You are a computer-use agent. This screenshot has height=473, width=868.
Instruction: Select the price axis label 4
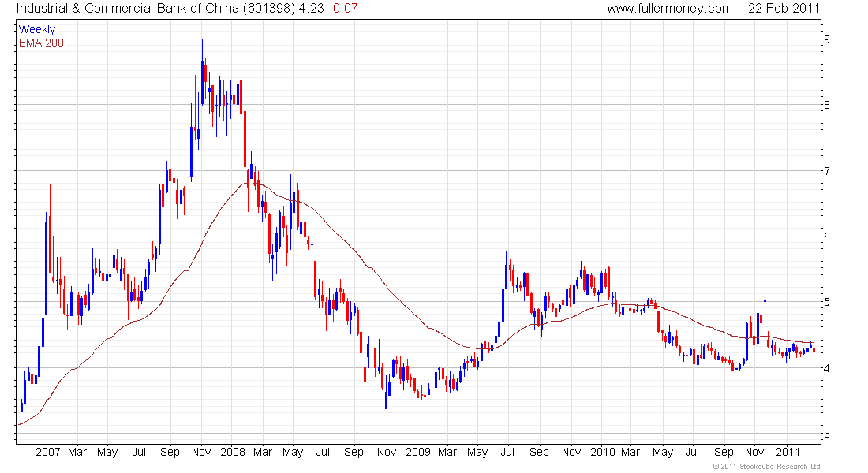click(826, 368)
